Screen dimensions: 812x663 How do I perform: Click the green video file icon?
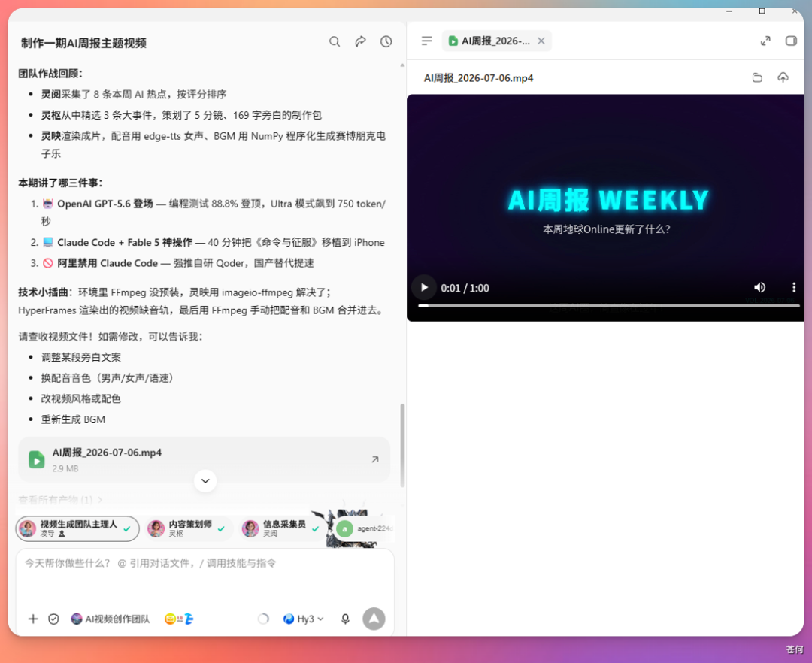pos(36,459)
